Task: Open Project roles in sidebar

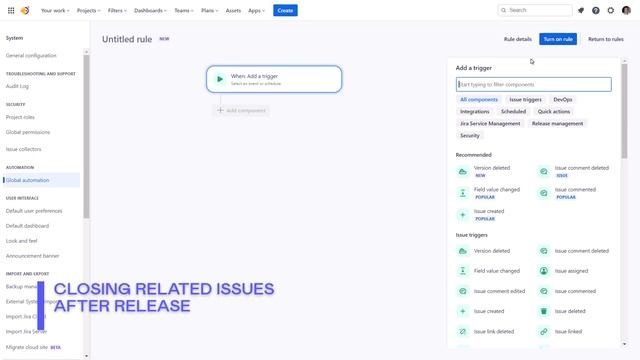Action: coord(20,117)
